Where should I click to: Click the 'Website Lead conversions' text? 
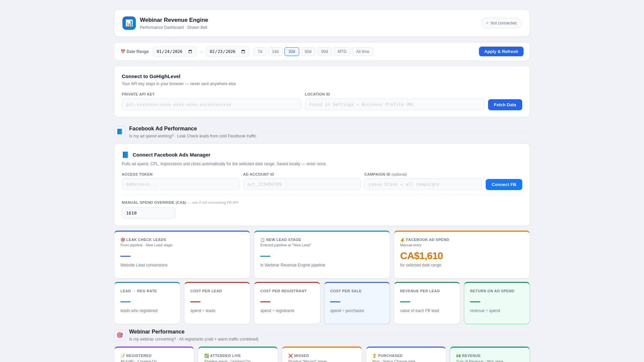coord(144,265)
